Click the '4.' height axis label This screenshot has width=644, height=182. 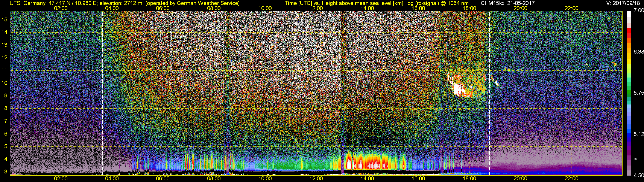click(6, 159)
